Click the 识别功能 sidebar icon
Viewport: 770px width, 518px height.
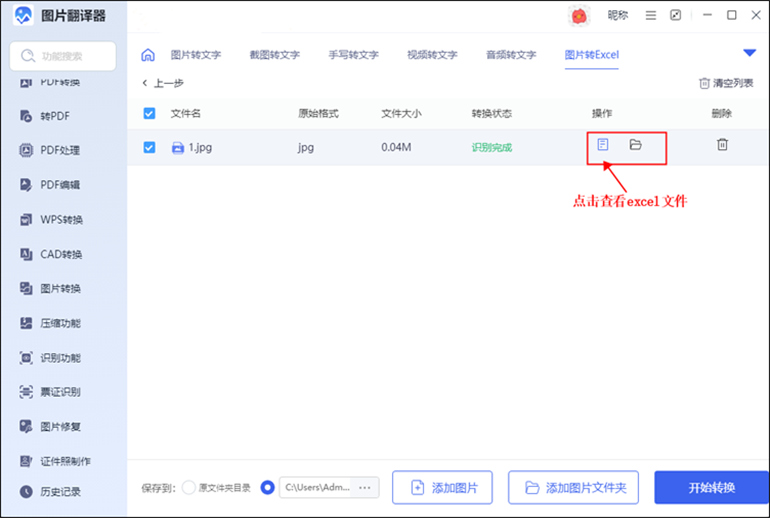[x=26, y=357]
